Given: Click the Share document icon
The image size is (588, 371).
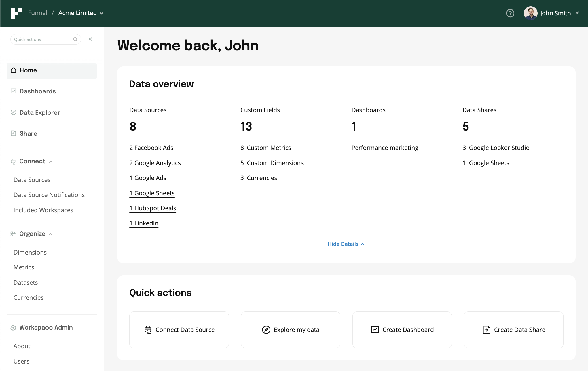Looking at the screenshot, I should coord(13,133).
